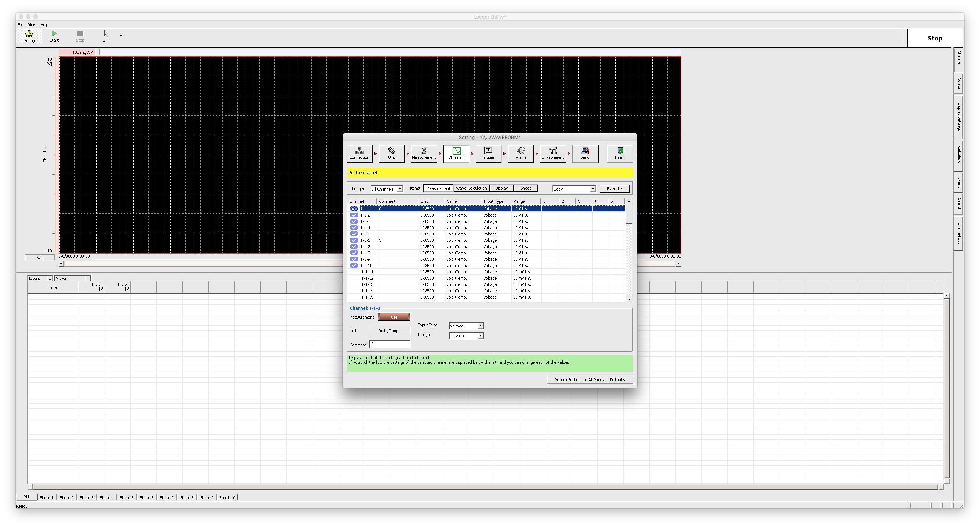The width and height of the screenshot is (980, 527).
Task: Open the Environment settings icon
Action: [x=552, y=154]
